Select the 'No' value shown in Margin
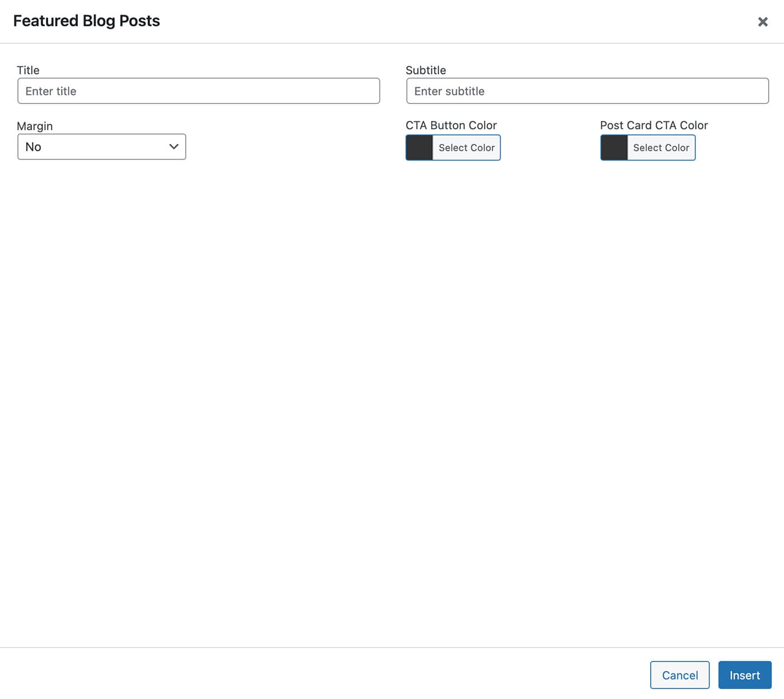 34,147
